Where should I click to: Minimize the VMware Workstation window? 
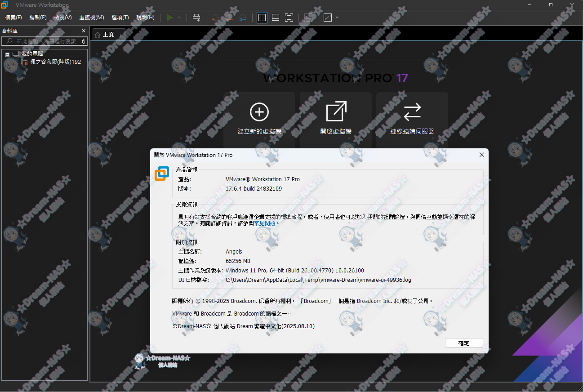click(x=531, y=4)
